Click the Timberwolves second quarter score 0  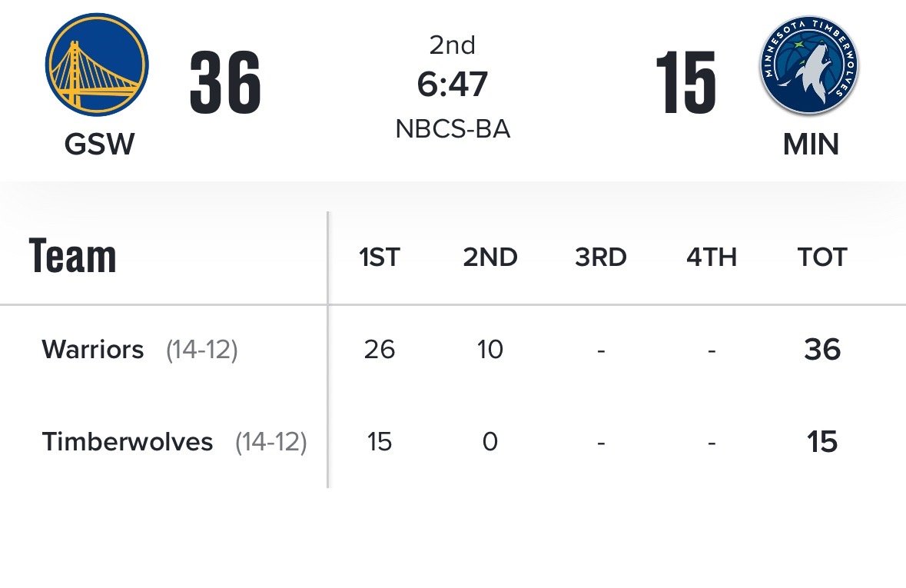490,442
